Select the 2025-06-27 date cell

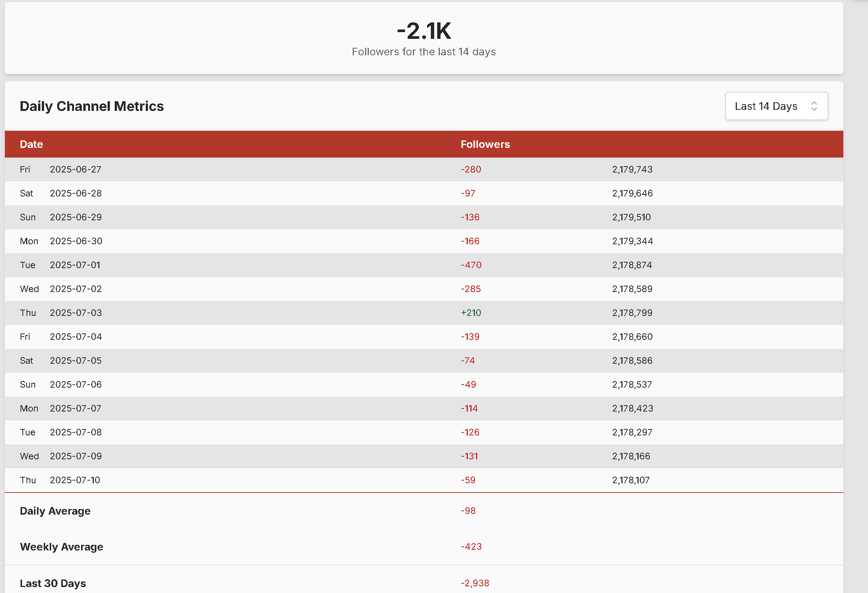(x=75, y=169)
